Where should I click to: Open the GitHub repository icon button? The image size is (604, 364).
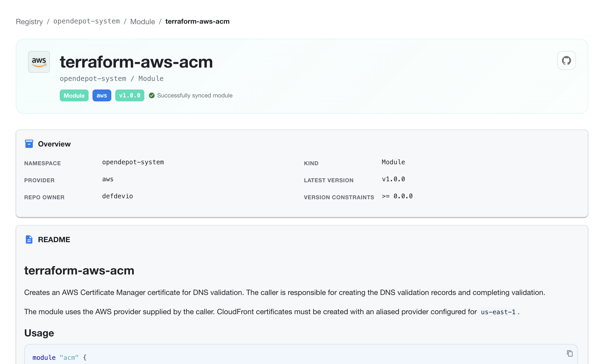pos(566,60)
